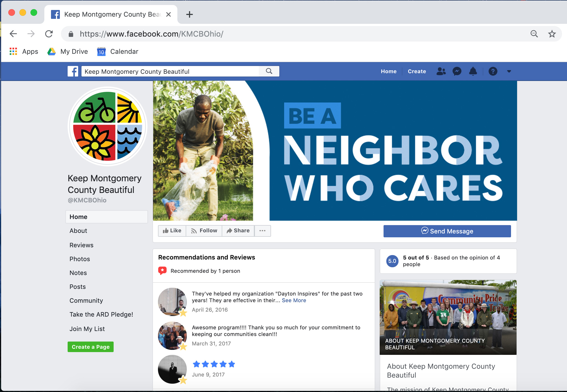567x392 pixels.
Task: Click the browser forward arrow
Action: pos(31,34)
